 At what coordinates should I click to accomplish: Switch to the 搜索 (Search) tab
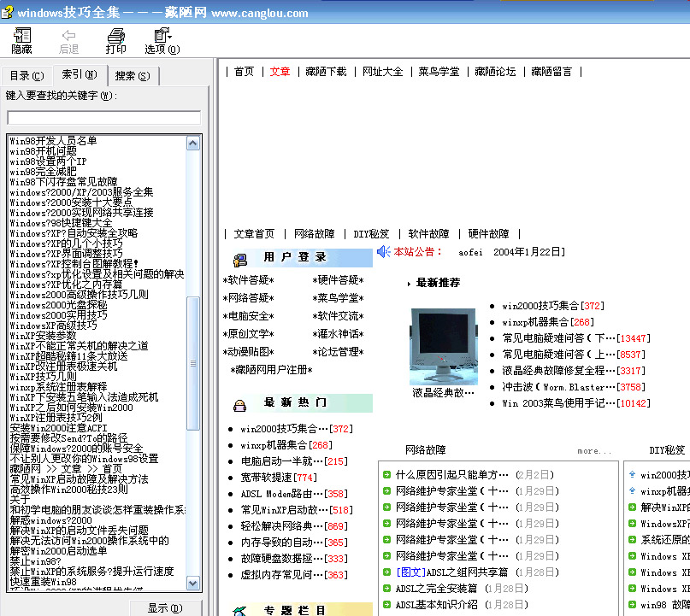tap(132, 76)
